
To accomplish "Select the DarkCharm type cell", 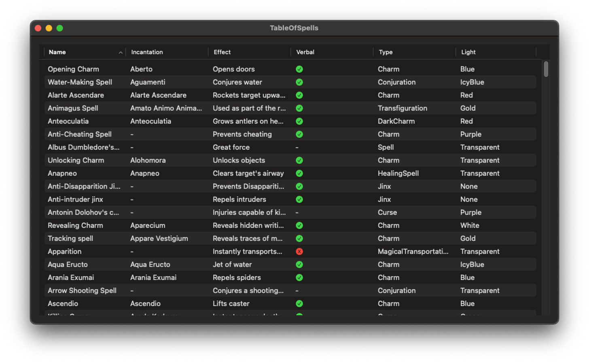I will 396,121.
